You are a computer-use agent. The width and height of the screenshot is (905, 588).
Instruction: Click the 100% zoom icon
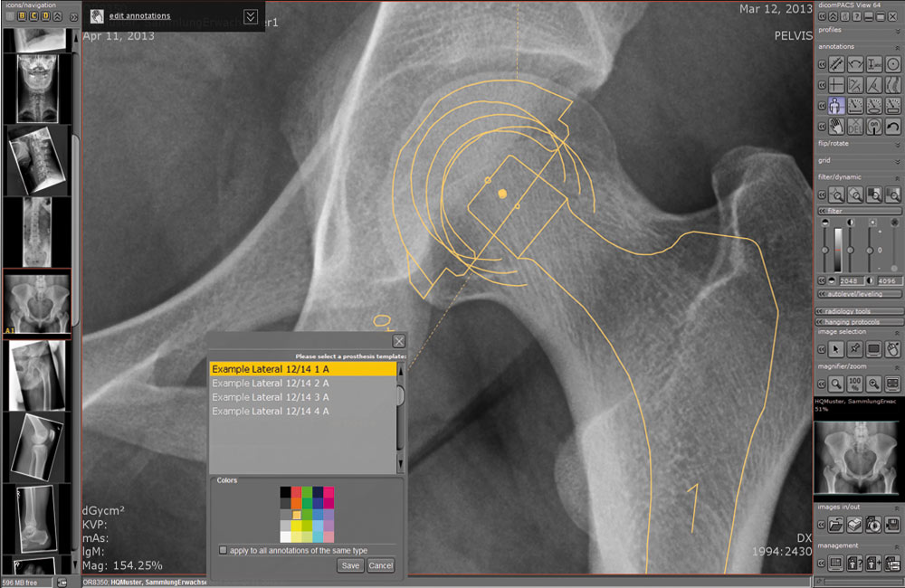[x=854, y=384]
